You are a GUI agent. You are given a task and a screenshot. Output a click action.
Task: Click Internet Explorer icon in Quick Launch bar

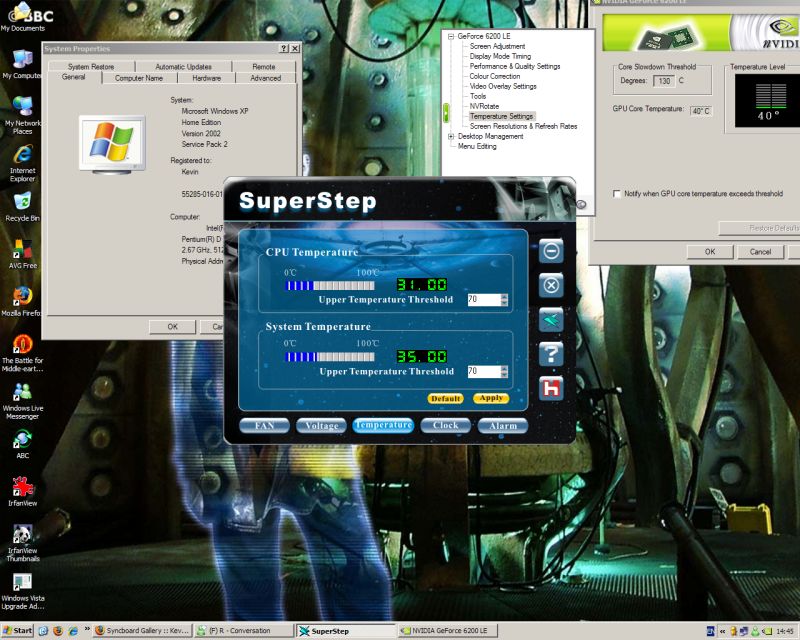coord(73,631)
